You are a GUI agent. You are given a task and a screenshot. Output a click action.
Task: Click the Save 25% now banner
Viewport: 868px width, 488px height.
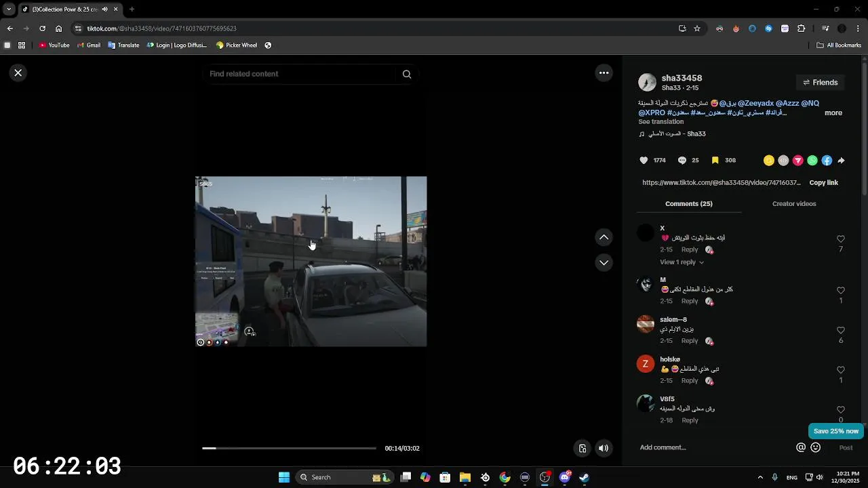836,431
